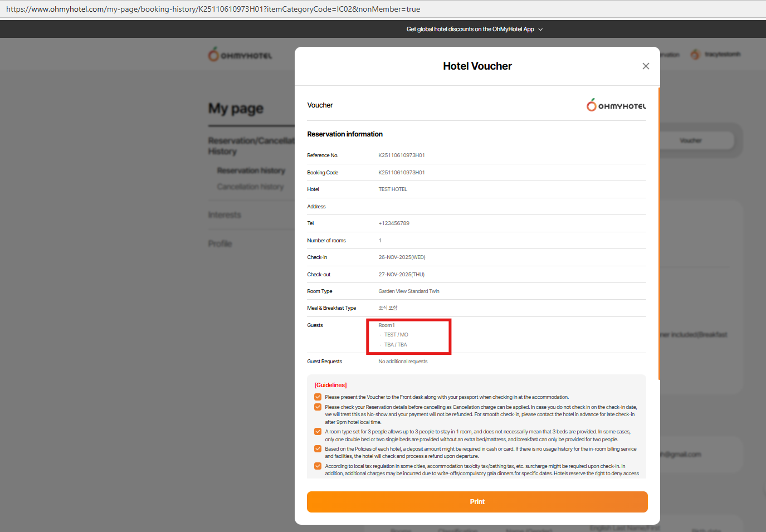Select the Booking Code value
The image size is (766, 532).
pos(402,173)
